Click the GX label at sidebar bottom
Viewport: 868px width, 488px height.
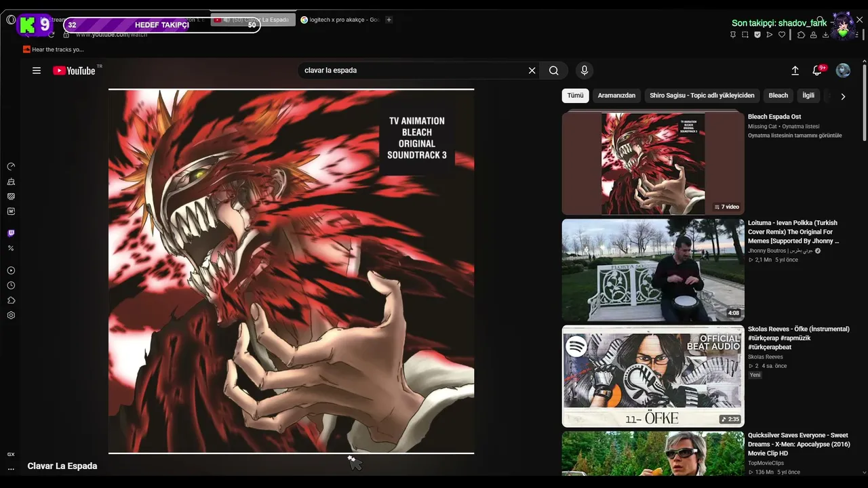coord(11,454)
